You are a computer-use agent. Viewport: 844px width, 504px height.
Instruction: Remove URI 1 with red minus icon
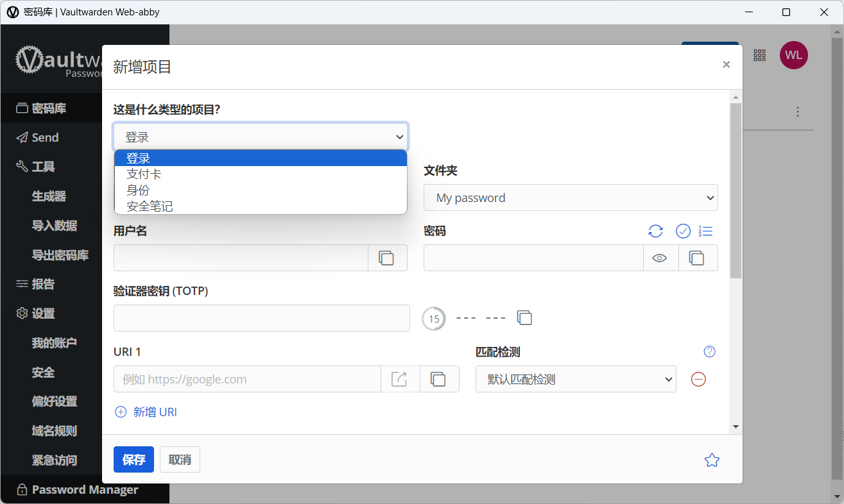[x=698, y=379]
